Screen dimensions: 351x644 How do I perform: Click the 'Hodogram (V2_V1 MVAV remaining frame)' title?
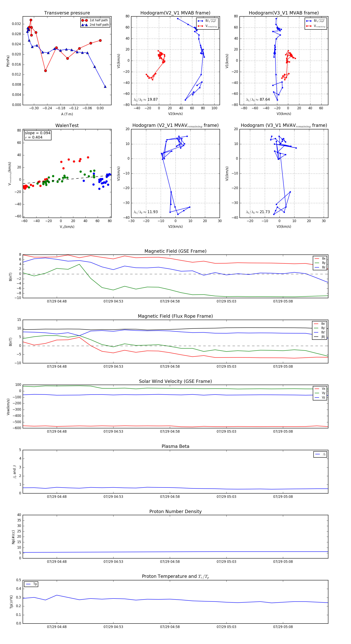175,125
